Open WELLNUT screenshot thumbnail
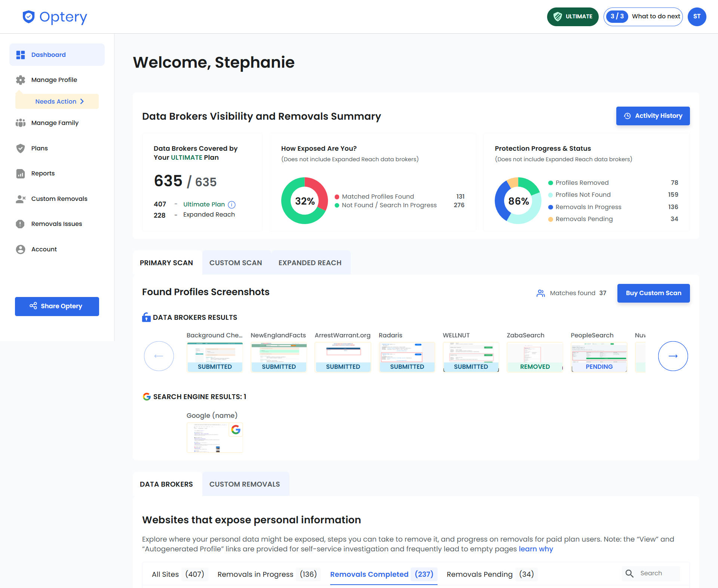This screenshot has height=588, width=718. pos(471,357)
